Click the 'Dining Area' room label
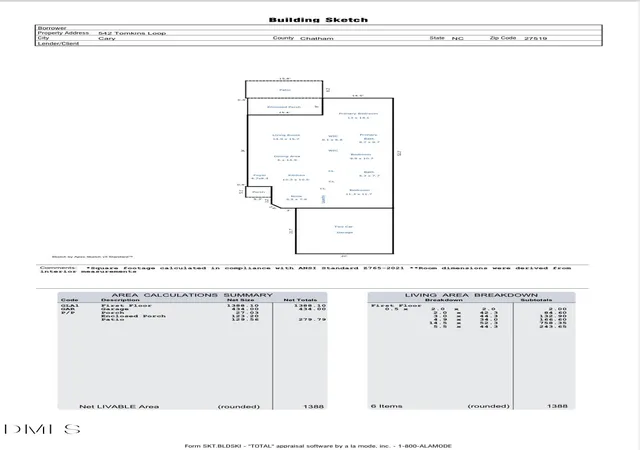 point(287,156)
